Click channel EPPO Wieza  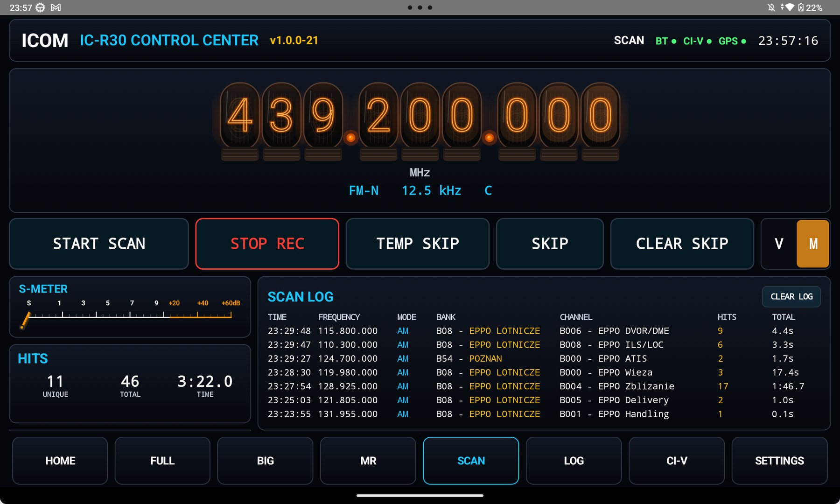[x=606, y=372]
